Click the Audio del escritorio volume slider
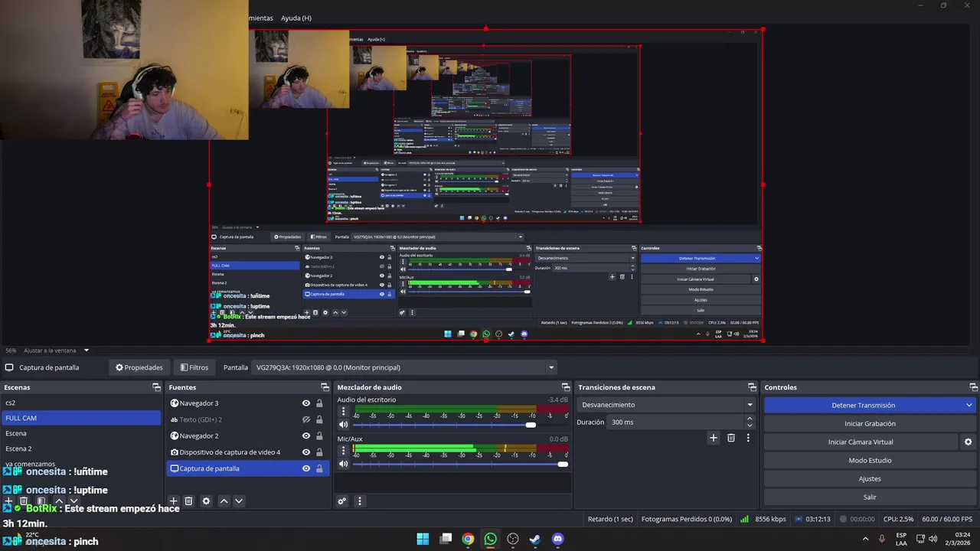Image resolution: width=980 pixels, height=551 pixels. pyautogui.click(x=459, y=425)
